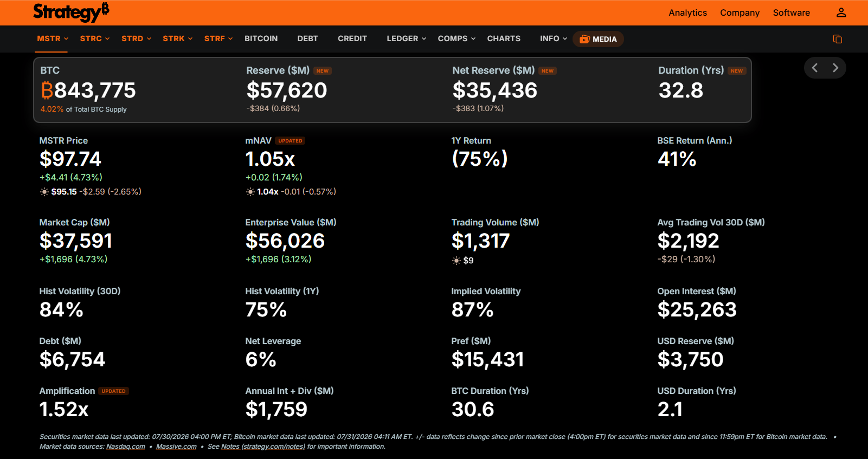Click the sun icon beside $9 trading volume
Image resolution: width=868 pixels, height=459 pixels.
pos(456,261)
